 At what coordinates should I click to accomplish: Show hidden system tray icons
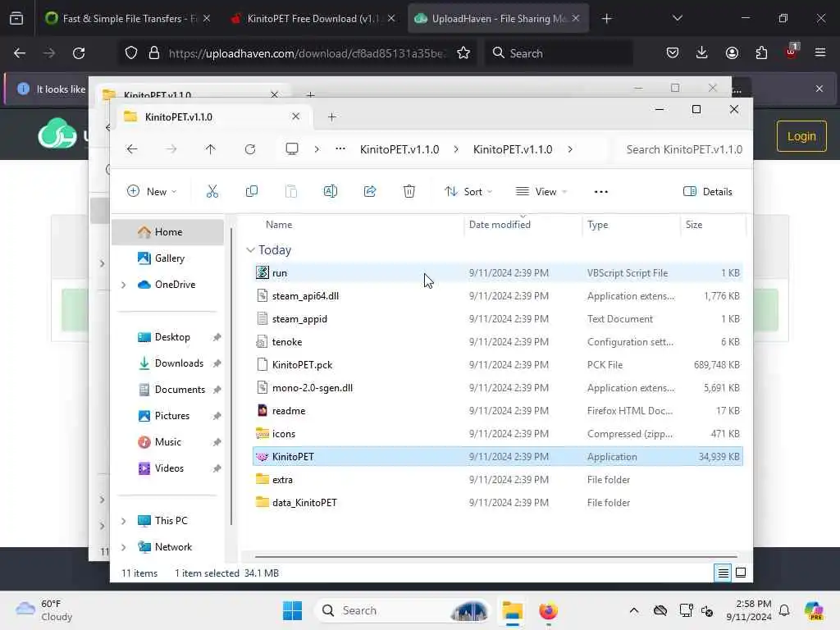coord(634,610)
